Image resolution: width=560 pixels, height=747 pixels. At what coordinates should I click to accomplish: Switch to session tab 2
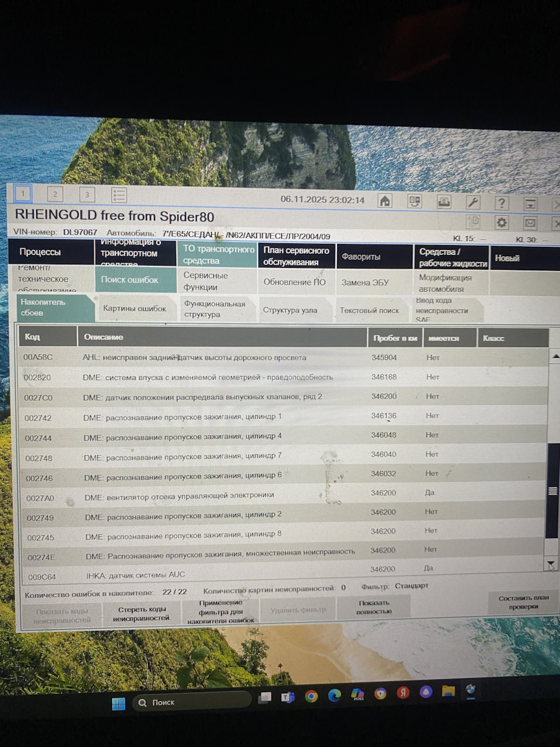coord(55,194)
